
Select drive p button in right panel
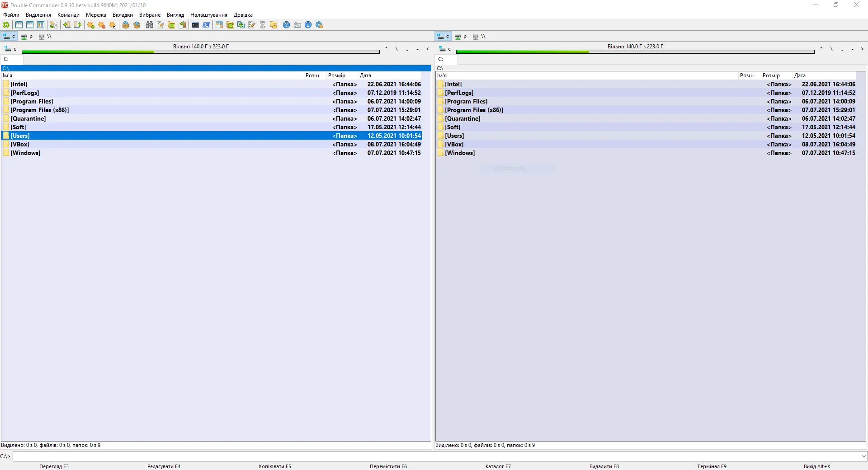click(461, 37)
